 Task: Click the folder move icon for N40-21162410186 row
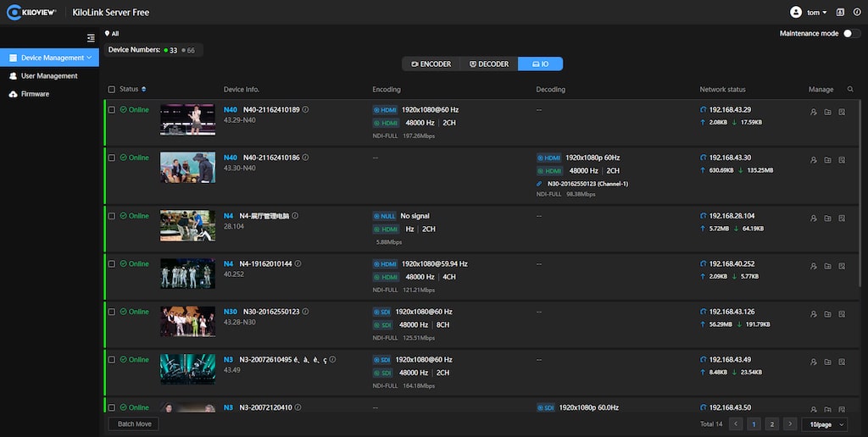(827, 159)
